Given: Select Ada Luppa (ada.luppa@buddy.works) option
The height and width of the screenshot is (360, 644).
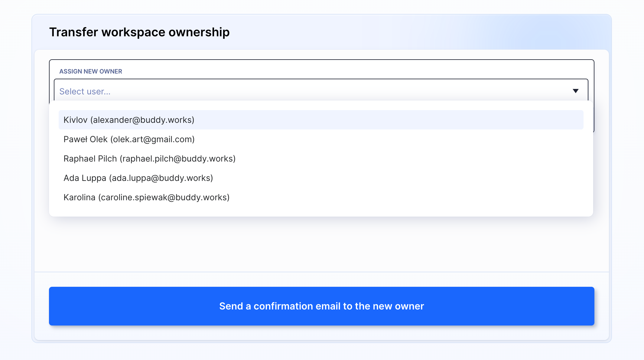Looking at the screenshot, I should tap(321, 178).
